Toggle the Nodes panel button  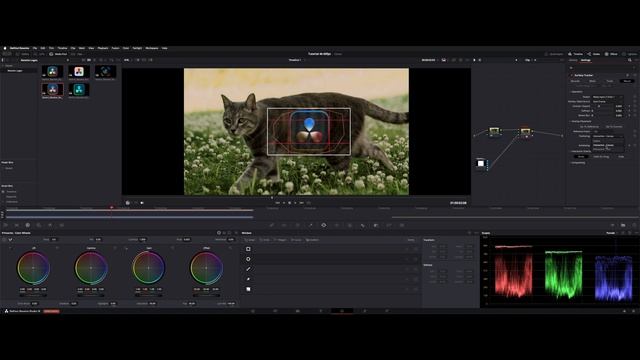593,54
